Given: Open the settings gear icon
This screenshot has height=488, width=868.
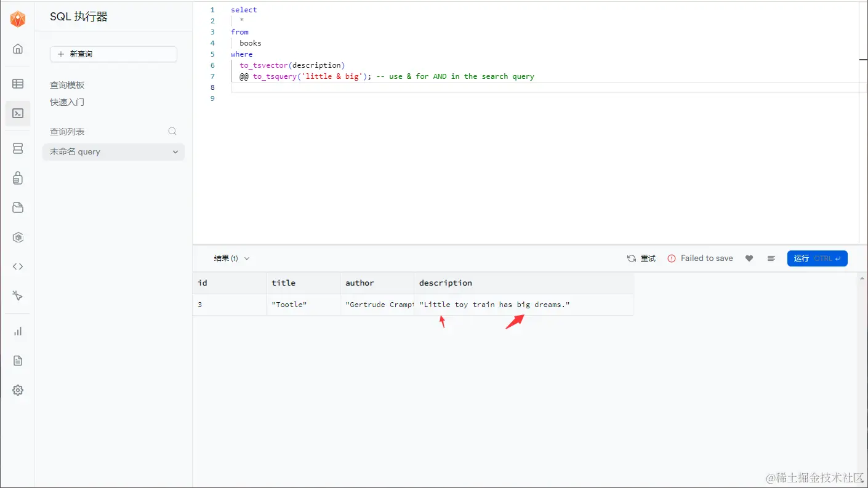Looking at the screenshot, I should click(x=18, y=390).
